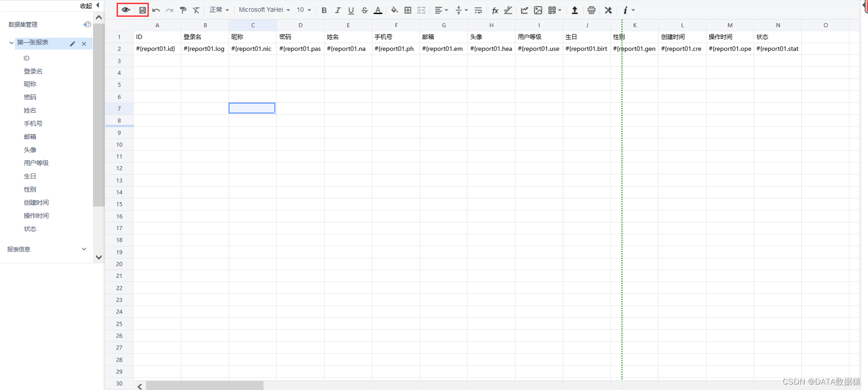Clear cell formatting

point(196,10)
